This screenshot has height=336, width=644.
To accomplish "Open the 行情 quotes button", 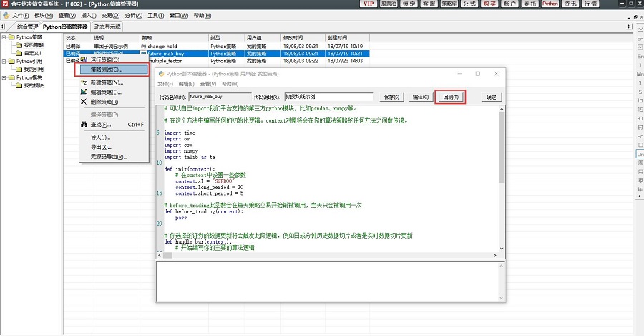I will [590, 4].
